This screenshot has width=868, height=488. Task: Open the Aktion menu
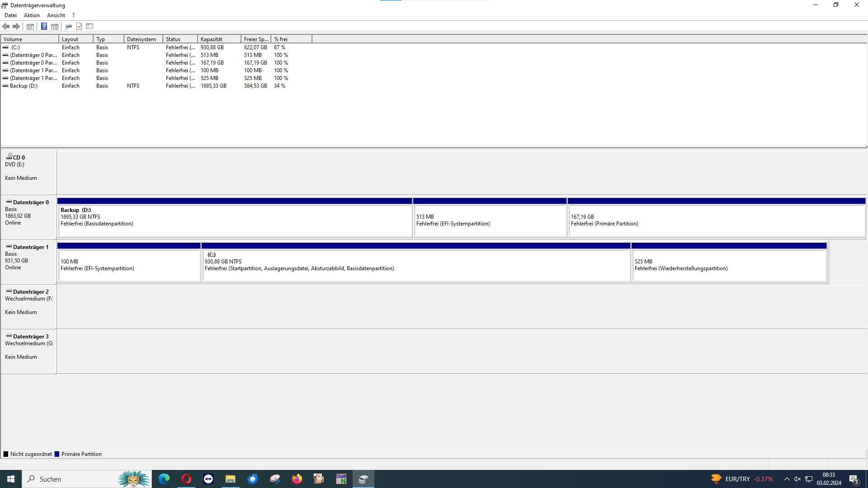coord(32,15)
